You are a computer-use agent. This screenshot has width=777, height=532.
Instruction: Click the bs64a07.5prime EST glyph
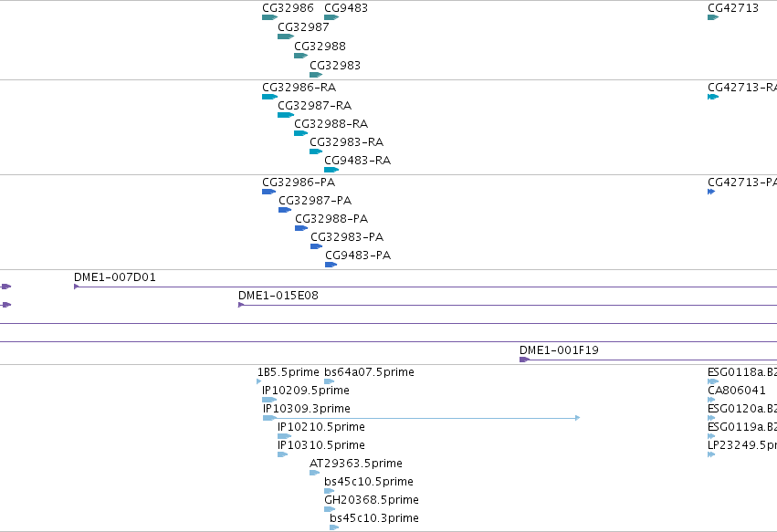(329, 381)
